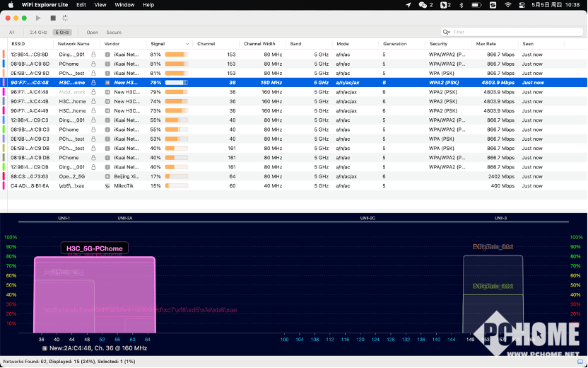Select the selected row's 160 MHz cell
The width and height of the screenshot is (588, 368).
[271, 83]
